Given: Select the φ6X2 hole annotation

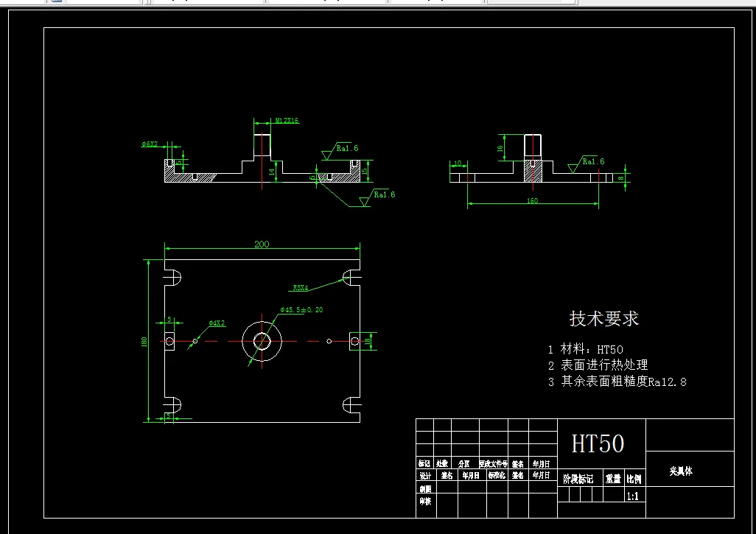Looking at the screenshot, I should point(150,144).
